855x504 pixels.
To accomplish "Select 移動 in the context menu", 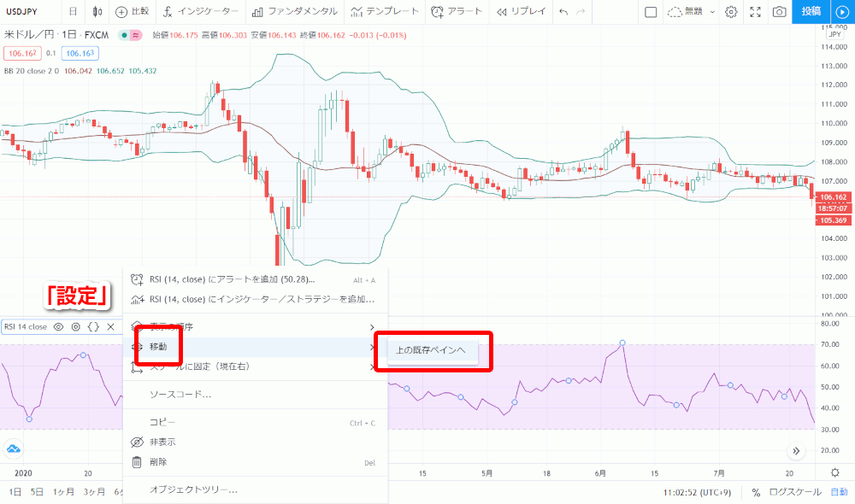I will [x=255, y=347].
